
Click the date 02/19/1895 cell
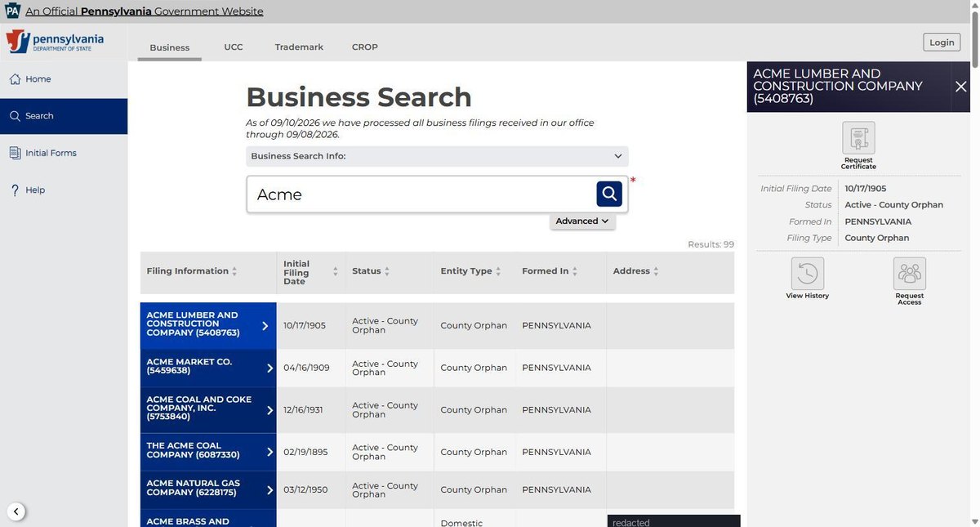(305, 452)
